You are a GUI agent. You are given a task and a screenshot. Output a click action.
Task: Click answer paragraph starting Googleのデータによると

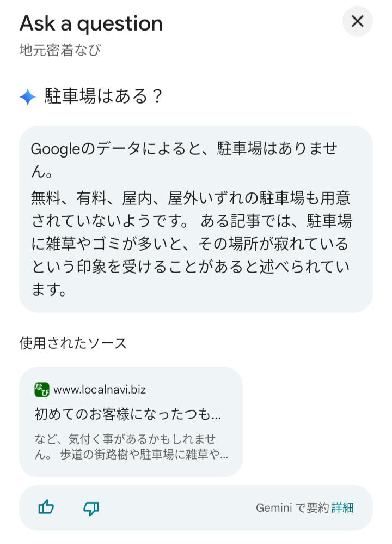click(x=192, y=157)
